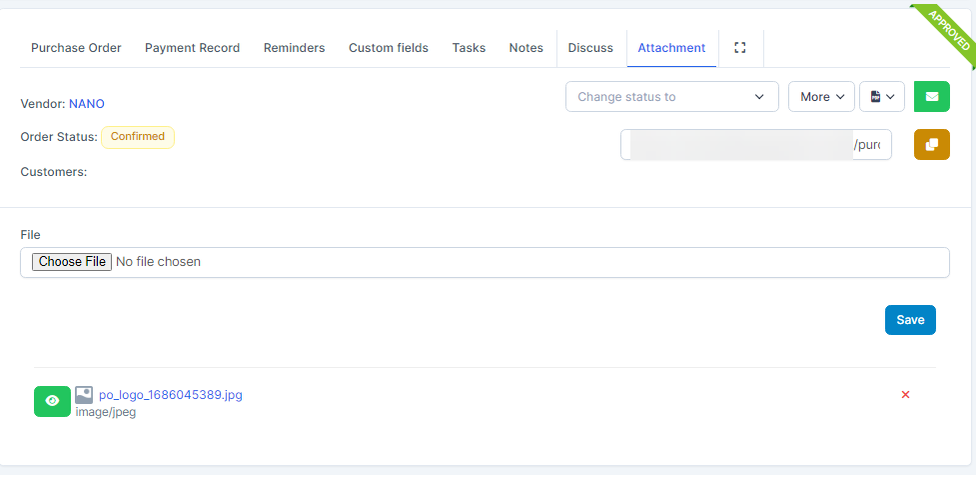
Task: Open the PDF export dropdown
Action: click(x=881, y=97)
